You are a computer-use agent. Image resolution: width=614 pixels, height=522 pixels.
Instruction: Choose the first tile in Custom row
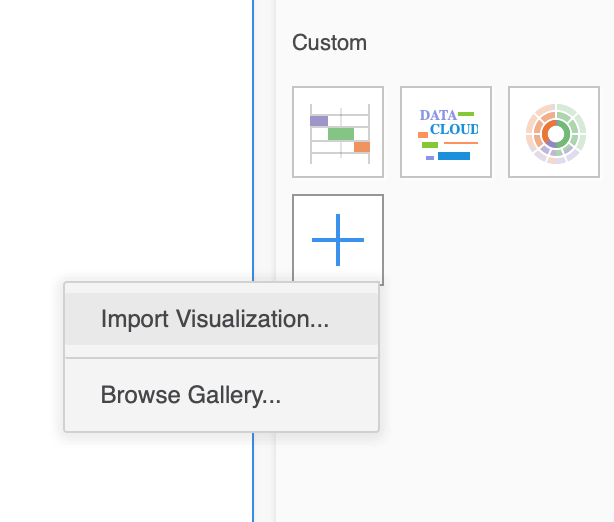[x=338, y=132]
